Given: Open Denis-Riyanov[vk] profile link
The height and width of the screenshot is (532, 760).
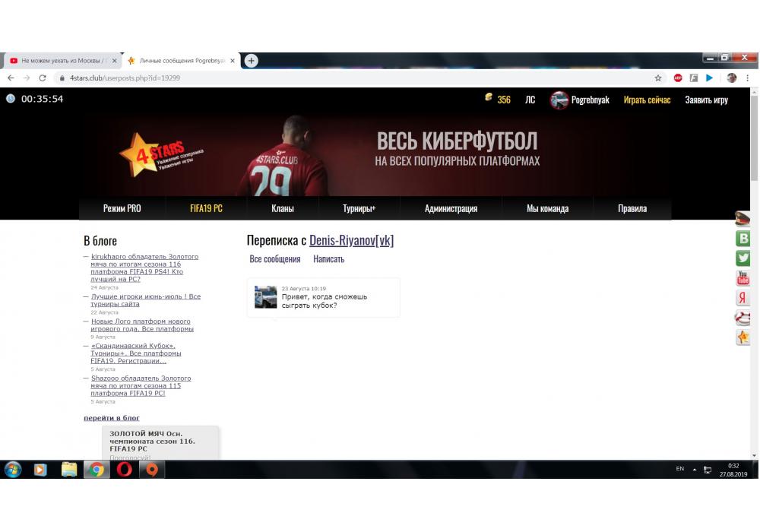Looking at the screenshot, I should [x=351, y=240].
